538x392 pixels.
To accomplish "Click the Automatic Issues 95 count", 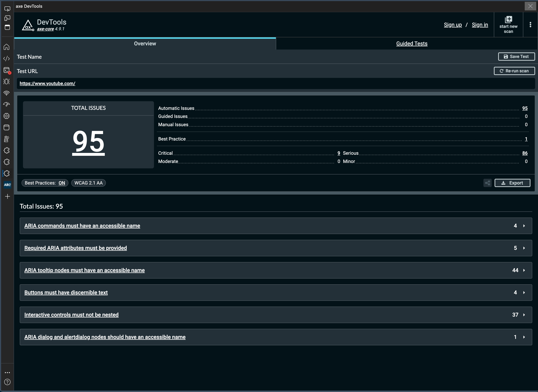I will pos(525,108).
